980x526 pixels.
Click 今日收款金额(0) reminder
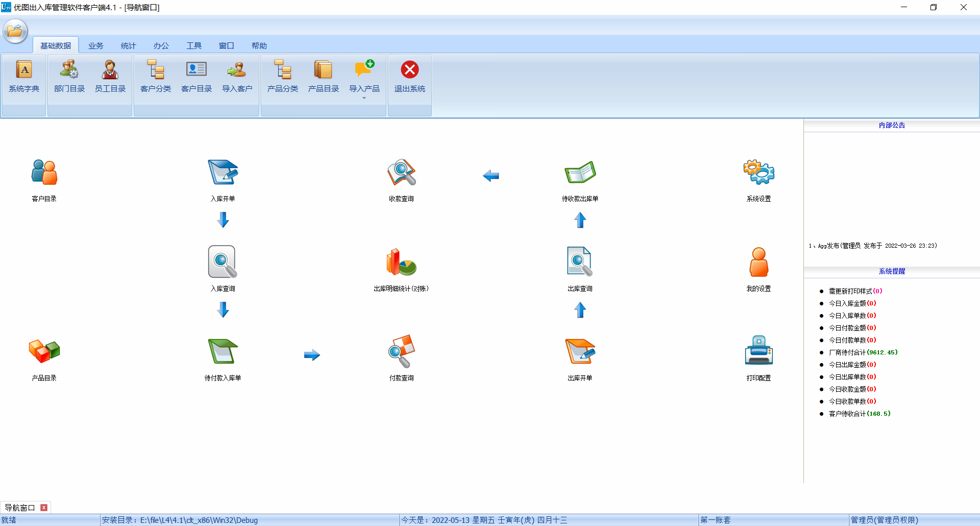coord(852,389)
